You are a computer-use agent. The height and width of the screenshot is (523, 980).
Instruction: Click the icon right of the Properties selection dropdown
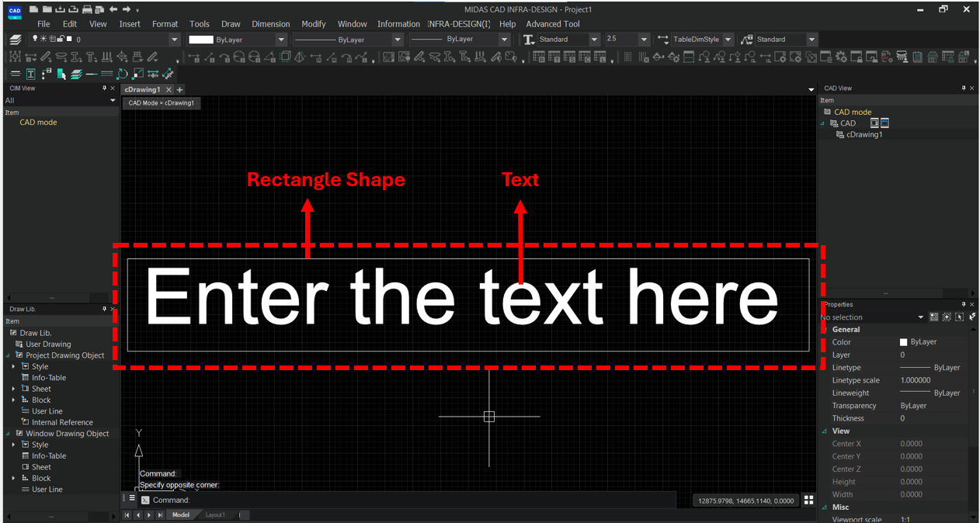tap(934, 317)
